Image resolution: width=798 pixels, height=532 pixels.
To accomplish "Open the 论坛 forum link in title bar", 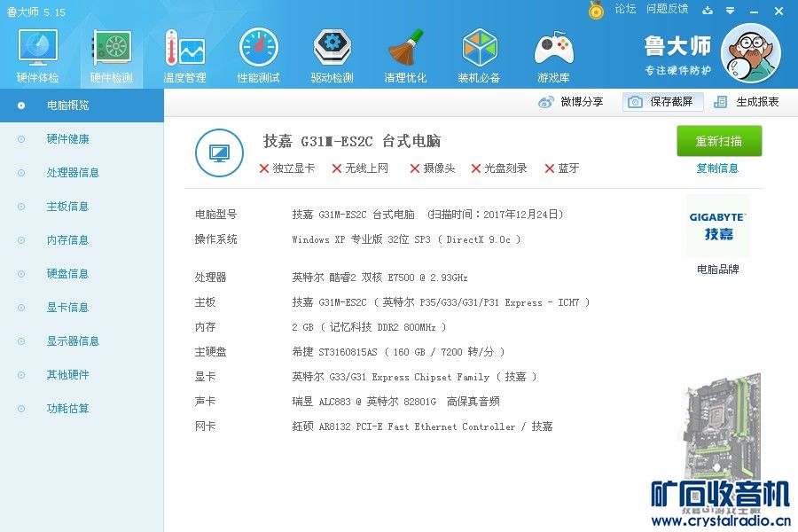I will coord(625,9).
